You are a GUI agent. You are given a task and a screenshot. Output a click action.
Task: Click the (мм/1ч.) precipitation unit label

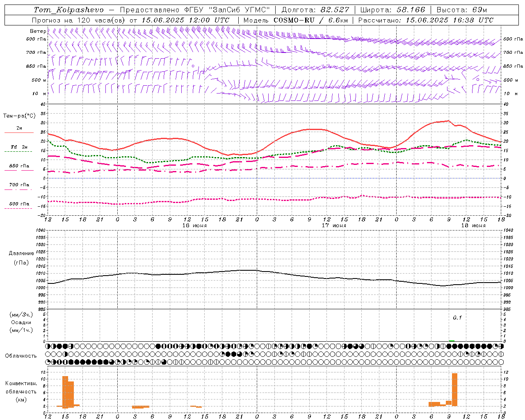tap(21, 330)
